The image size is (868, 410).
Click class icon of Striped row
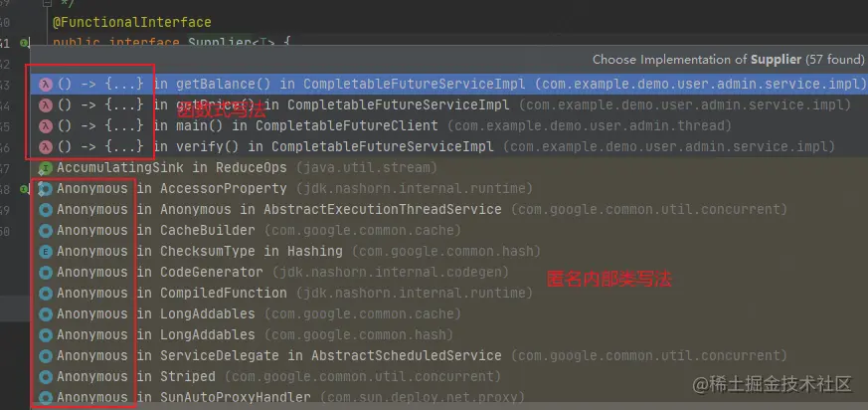46,377
